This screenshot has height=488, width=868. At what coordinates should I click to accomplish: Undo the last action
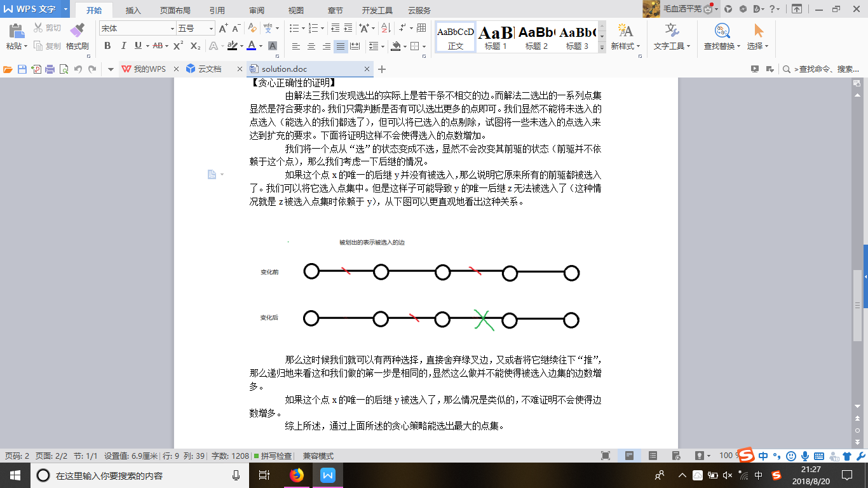pos(78,69)
